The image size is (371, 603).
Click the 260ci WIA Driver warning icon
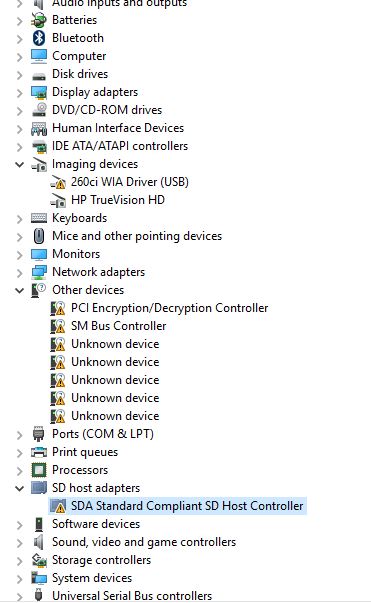[x=58, y=182]
